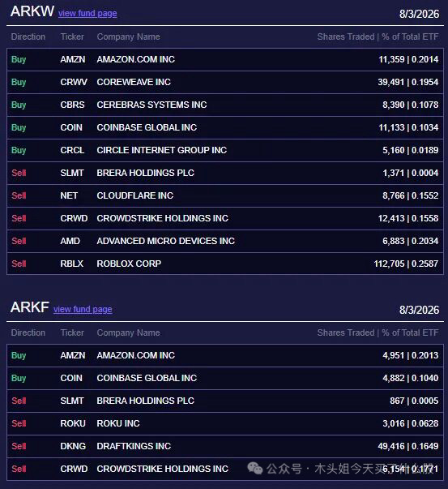Click value 4,882 | 0.1040

[410, 378]
